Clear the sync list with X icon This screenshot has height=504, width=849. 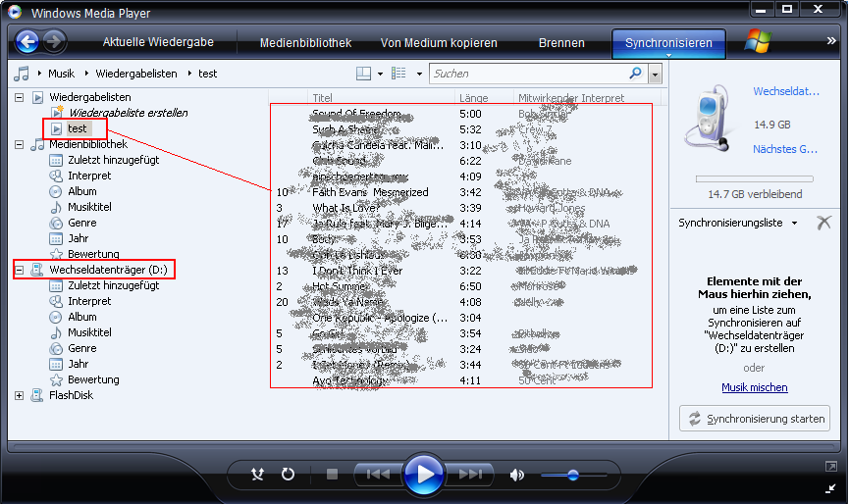tap(823, 223)
